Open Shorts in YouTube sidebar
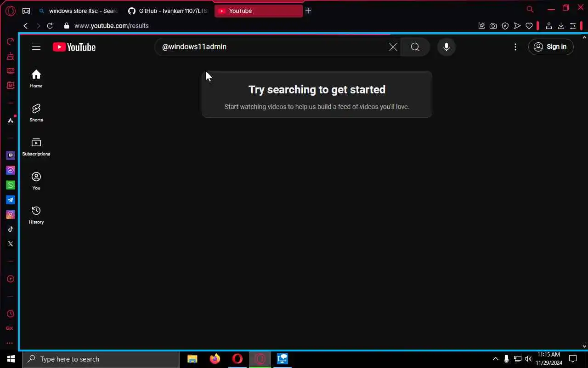 36,113
